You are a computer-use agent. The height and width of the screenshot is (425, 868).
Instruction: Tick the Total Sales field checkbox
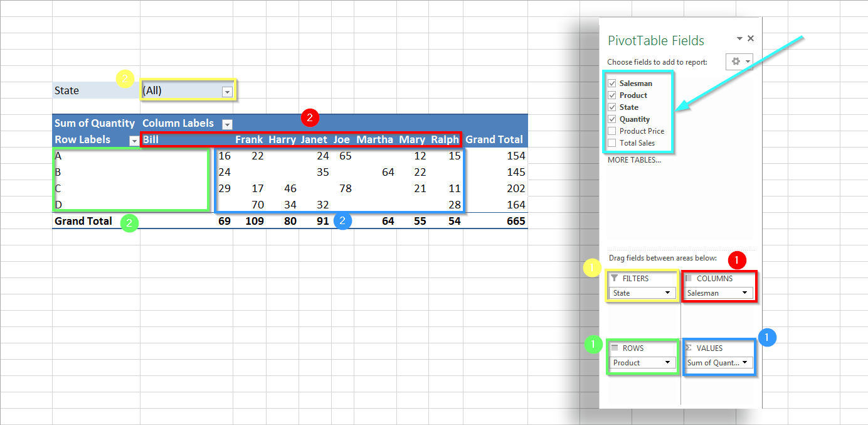(612, 143)
